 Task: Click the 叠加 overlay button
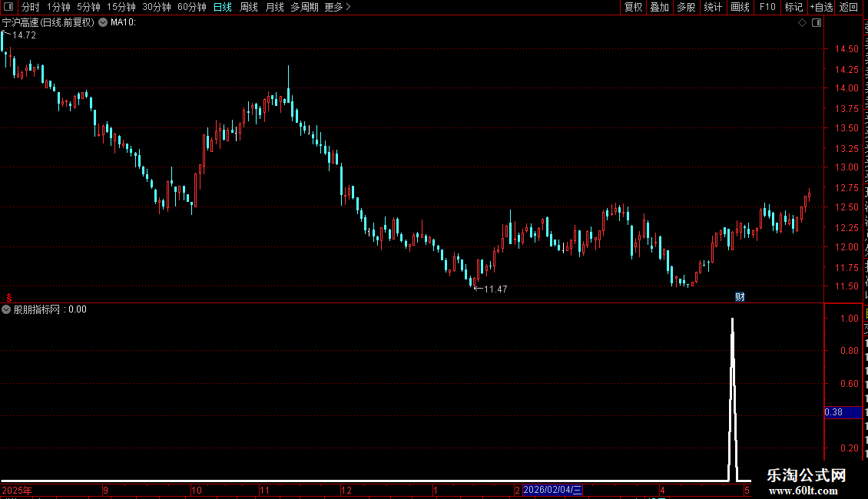659,7
